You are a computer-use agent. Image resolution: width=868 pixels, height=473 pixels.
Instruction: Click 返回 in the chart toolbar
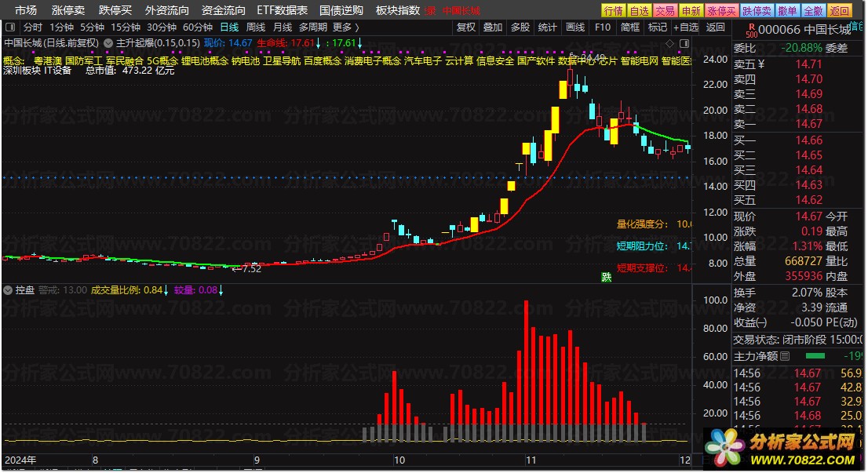coord(715,27)
